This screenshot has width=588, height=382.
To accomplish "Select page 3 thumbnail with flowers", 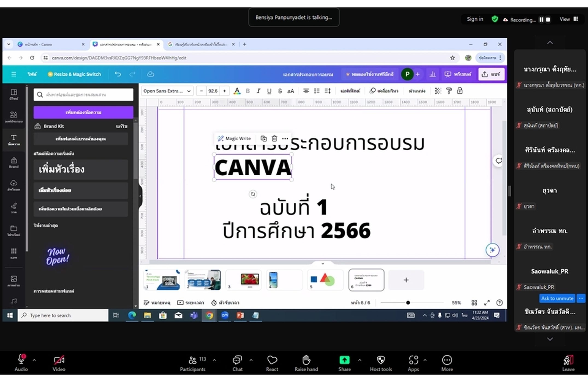I will tap(243, 280).
